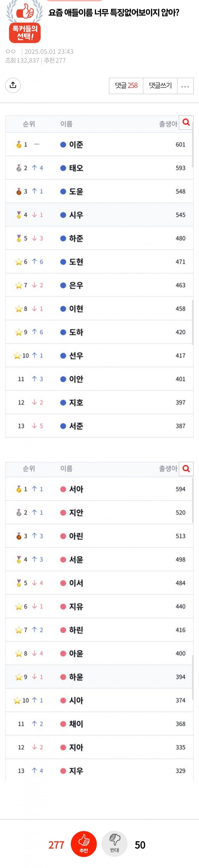Select the girl name 서아
Image resolution: width=199 pixels, height=868 pixels.
(x=76, y=489)
